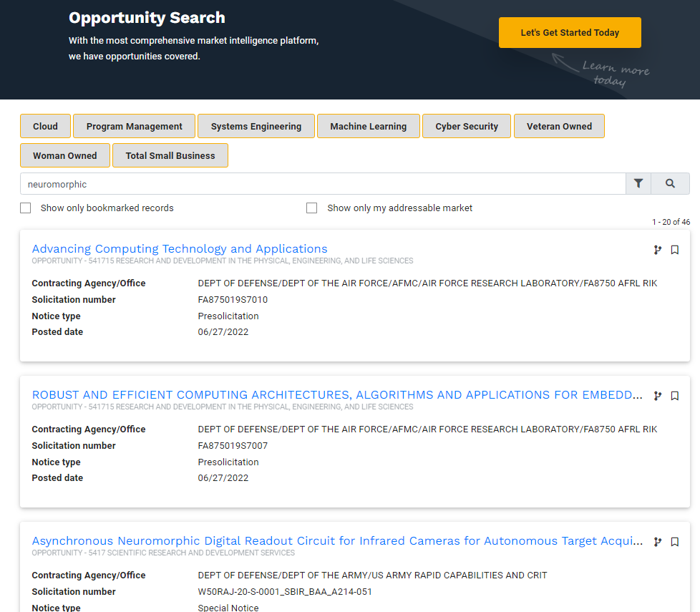Click Let's Get Started Today button
This screenshot has height=612, width=700.
[x=570, y=33]
